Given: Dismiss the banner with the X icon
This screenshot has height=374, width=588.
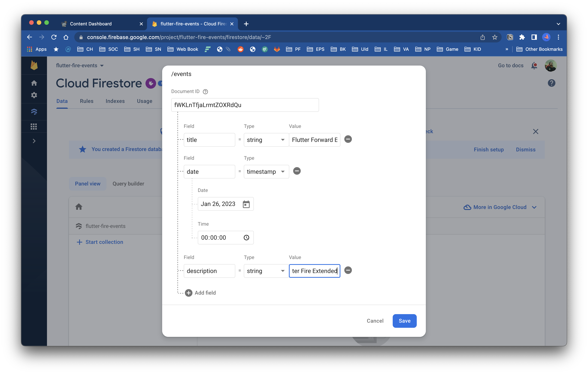Looking at the screenshot, I should 536,131.
